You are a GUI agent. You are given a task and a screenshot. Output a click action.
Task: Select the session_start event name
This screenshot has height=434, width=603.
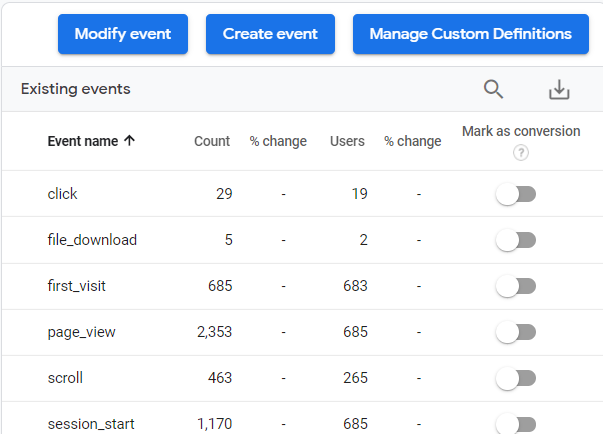pos(91,424)
